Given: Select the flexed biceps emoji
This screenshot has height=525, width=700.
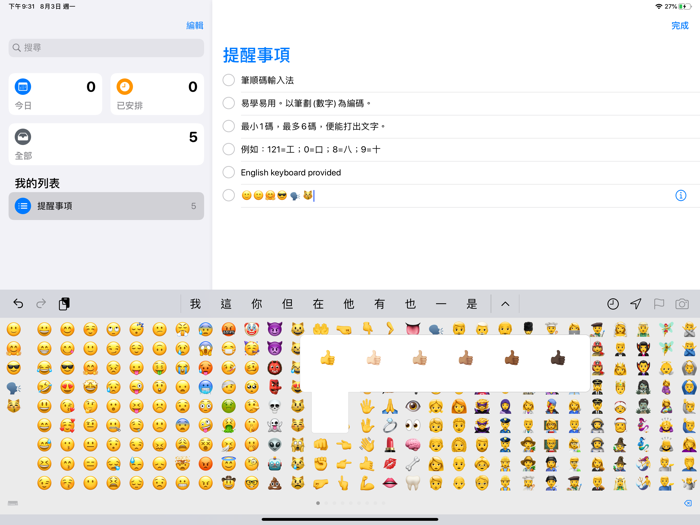Looking at the screenshot, I should (367, 483).
